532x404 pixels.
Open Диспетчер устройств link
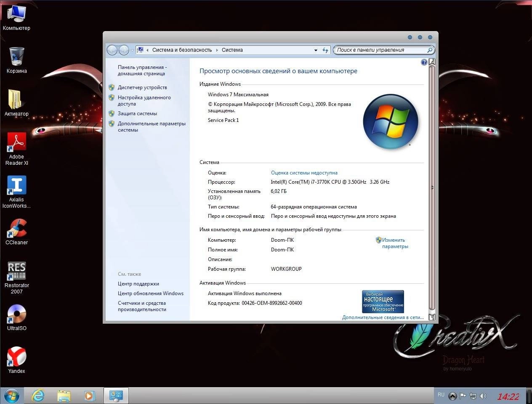[142, 87]
